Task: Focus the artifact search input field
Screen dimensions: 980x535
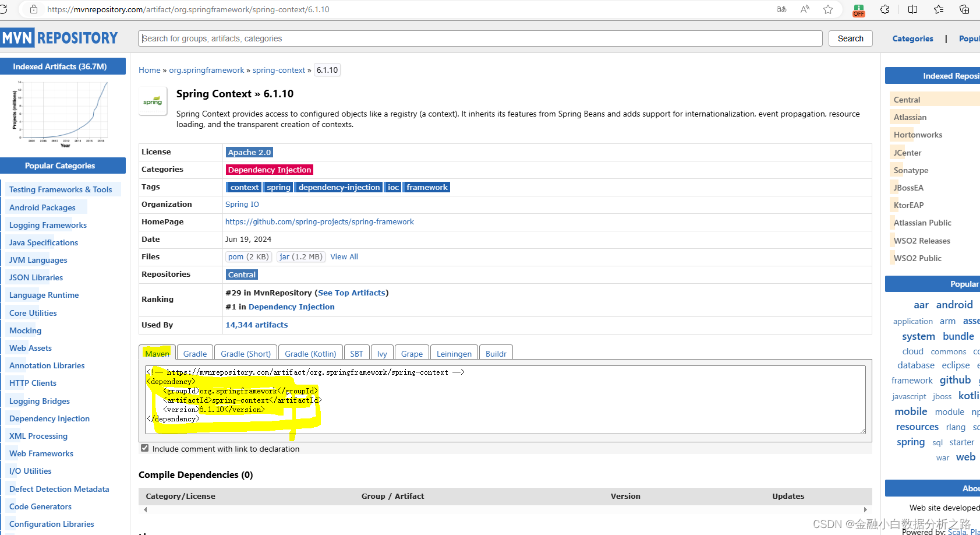Action: pos(480,38)
